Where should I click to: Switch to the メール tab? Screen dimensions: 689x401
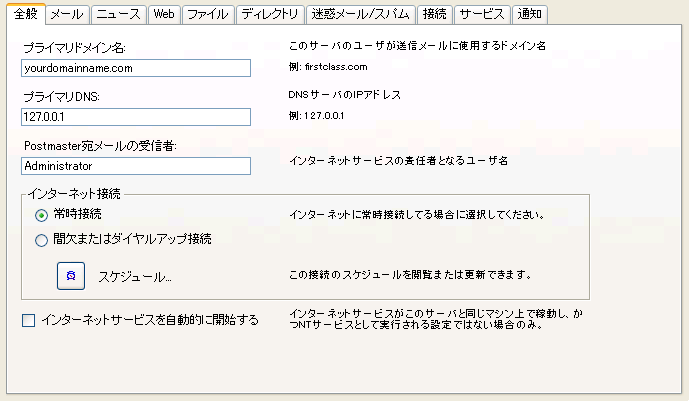click(67, 14)
